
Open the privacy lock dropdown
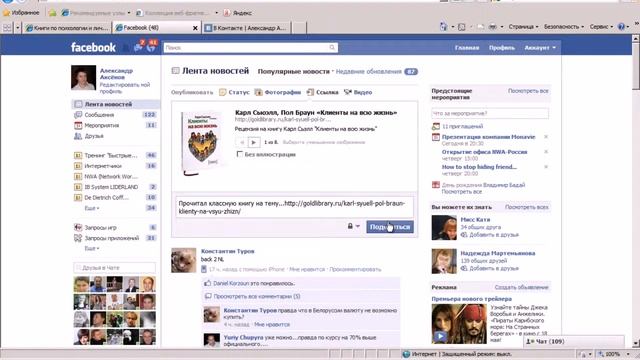pyautogui.click(x=353, y=226)
